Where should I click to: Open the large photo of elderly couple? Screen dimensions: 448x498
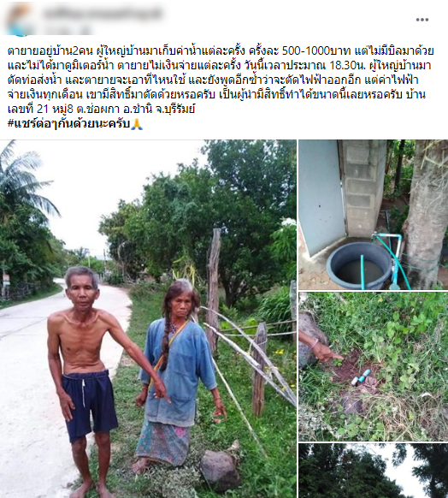coord(148,319)
